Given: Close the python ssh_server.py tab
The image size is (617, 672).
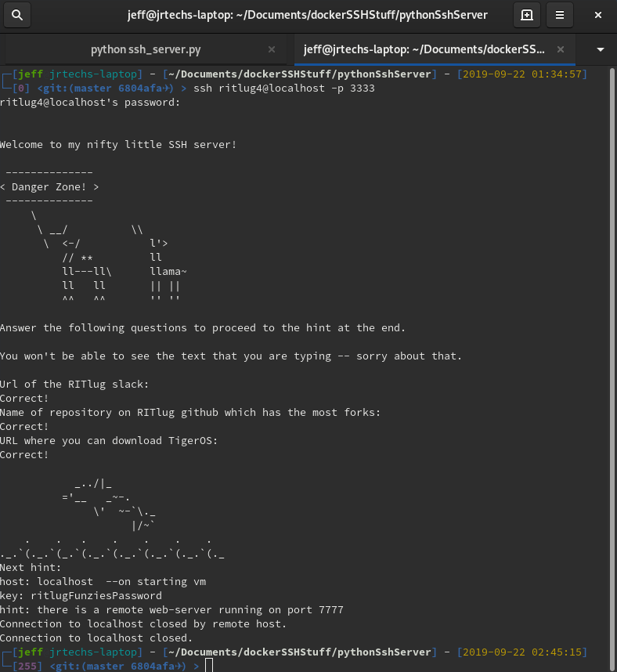Looking at the screenshot, I should (272, 49).
